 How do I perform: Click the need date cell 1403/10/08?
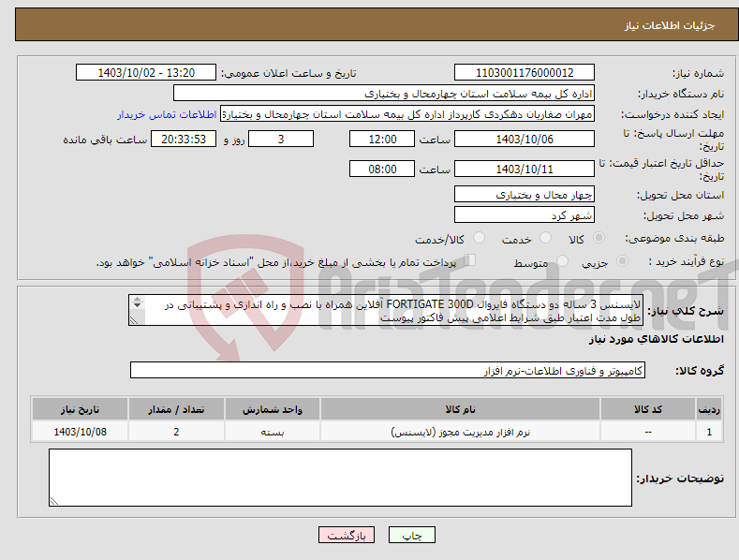click(x=81, y=432)
